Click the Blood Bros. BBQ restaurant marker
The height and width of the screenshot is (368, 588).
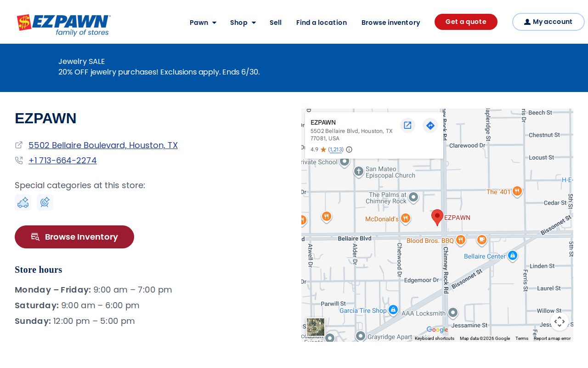pyautogui.click(x=461, y=240)
